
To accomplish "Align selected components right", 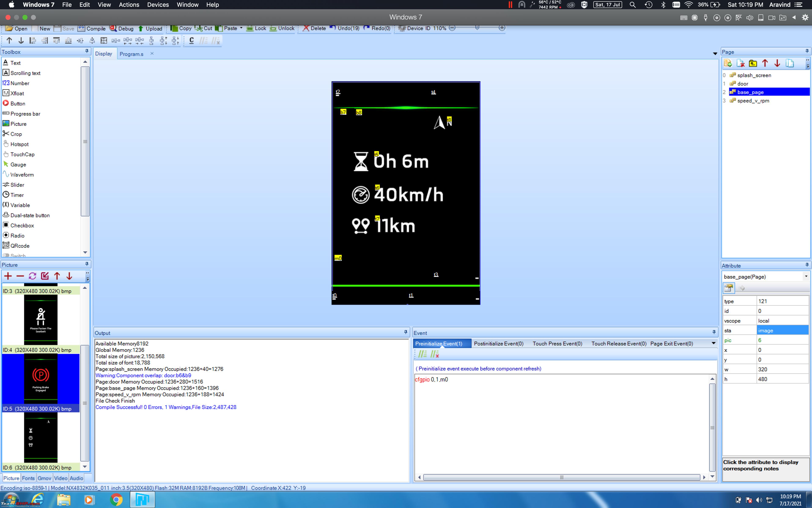I will pyautogui.click(x=45, y=41).
